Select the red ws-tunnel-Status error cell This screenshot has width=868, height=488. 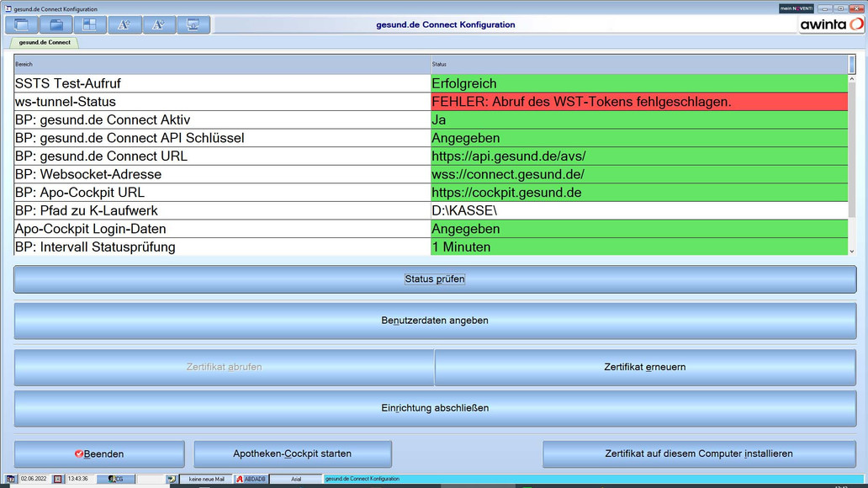pyautogui.click(x=639, y=102)
